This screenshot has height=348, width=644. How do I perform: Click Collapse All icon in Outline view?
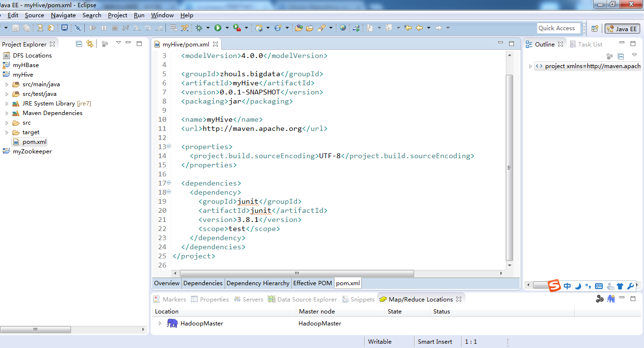620,56
